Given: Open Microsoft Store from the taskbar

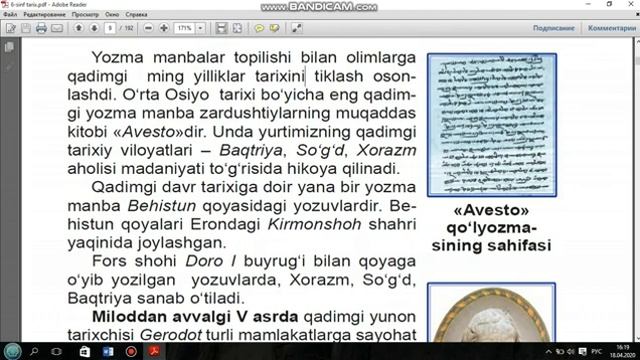Looking at the screenshot, I should pos(85,351).
